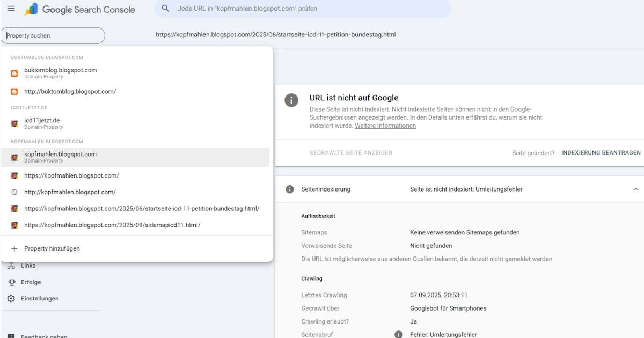Select buktomblog.blogspot.com Domain-Property
Viewport: 644px width, 338px height.
pos(60,73)
